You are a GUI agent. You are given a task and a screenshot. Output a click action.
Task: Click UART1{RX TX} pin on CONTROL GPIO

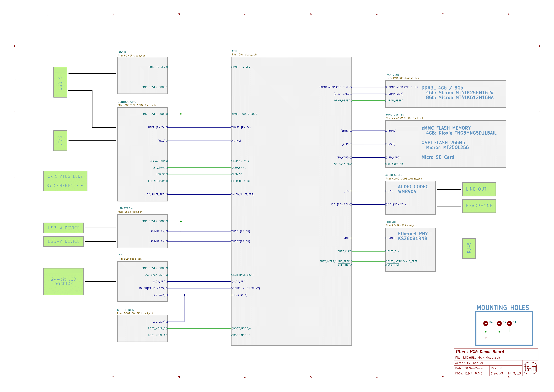click(x=158, y=127)
